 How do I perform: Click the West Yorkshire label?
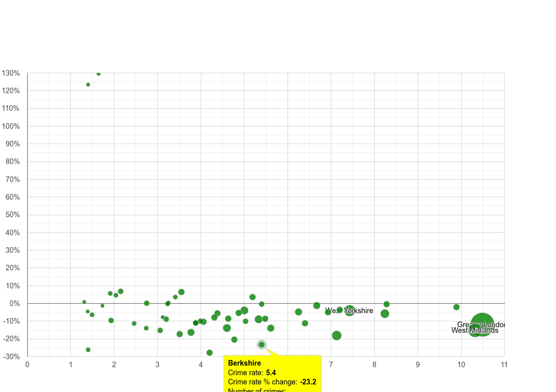pos(349,311)
